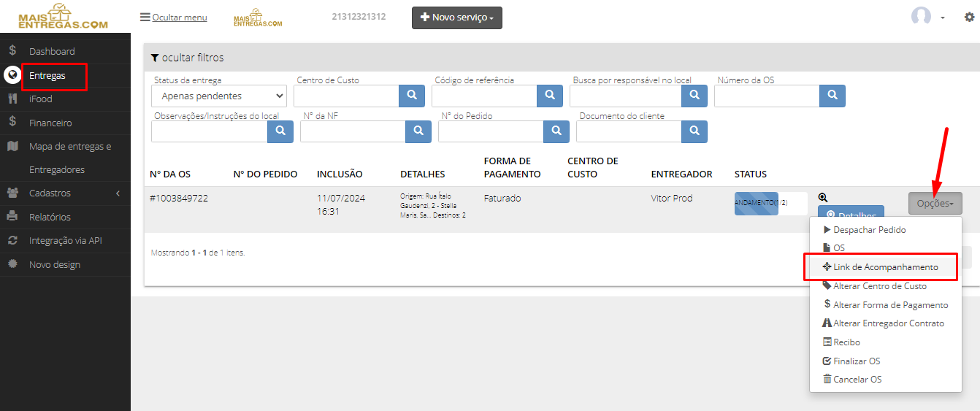Click the Financeiro dollar icon
980x411 pixels.
(x=12, y=122)
